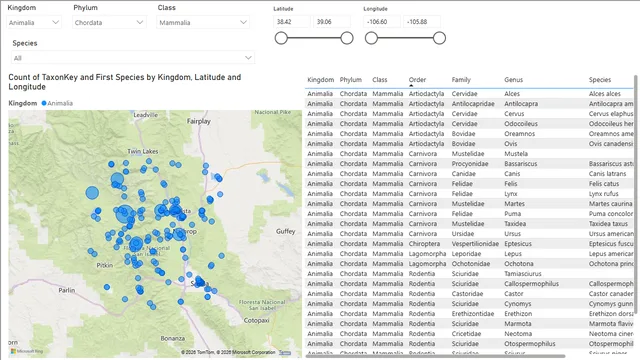
Task: Sort table by Class column header
Action: pyautogui.click(x=380, y=80)
